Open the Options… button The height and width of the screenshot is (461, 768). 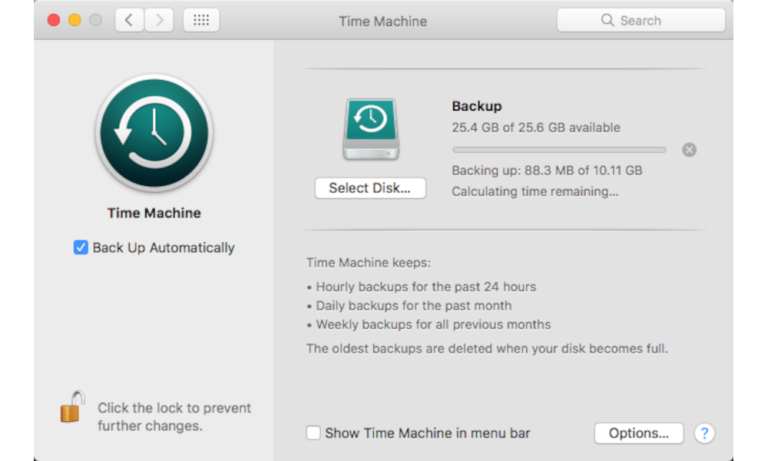(x=639, y=433)
